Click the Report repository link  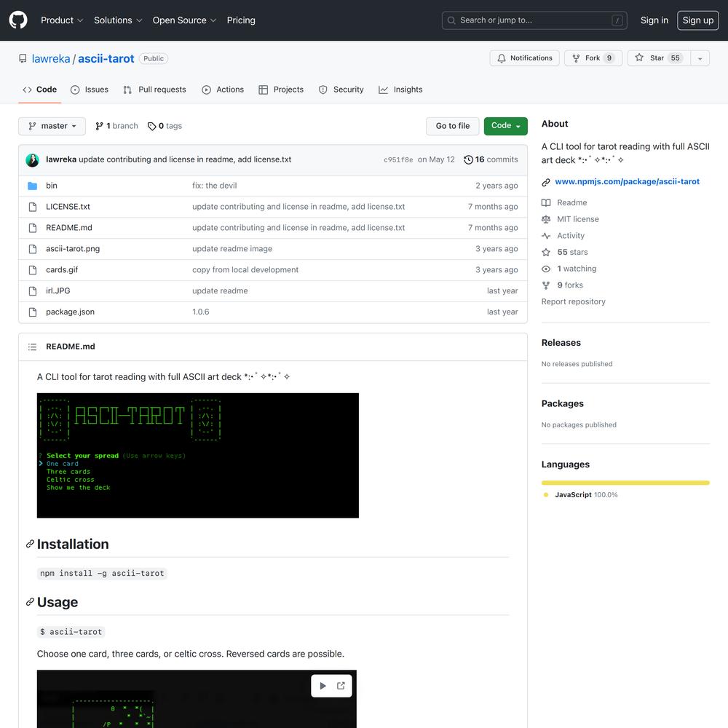tap(574, 302)
